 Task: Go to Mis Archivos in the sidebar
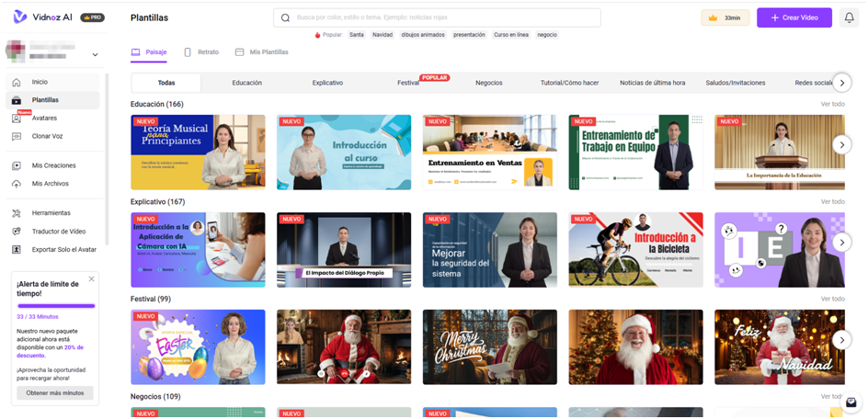click(x=50, y=184)
